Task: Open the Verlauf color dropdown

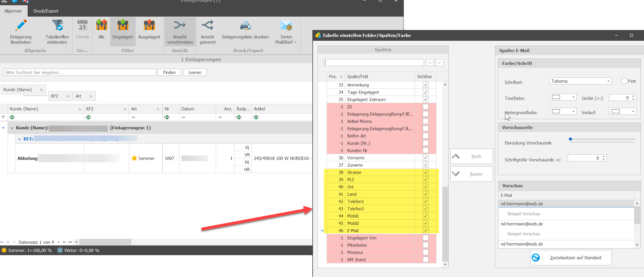Action: (633, 112)
